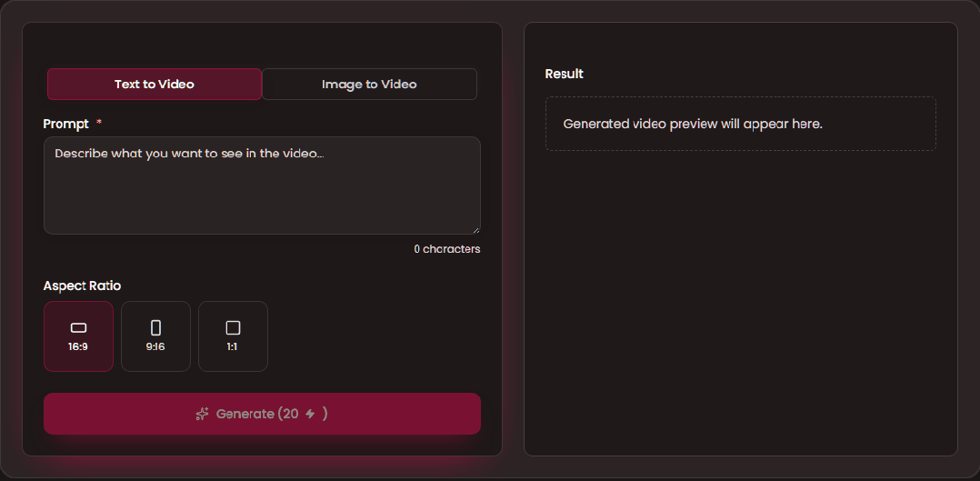Click the credit cost number 20

point(290,414)
